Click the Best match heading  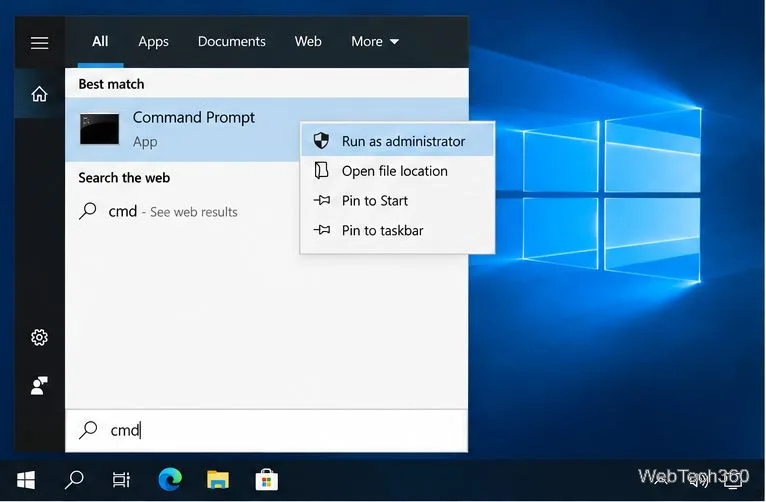click(111, 84)
